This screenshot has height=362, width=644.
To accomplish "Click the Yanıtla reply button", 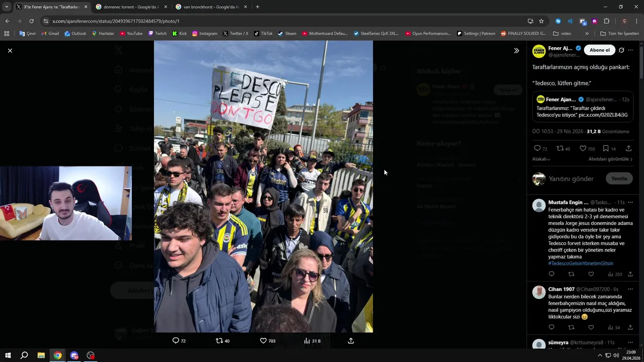I will [619, 178].
